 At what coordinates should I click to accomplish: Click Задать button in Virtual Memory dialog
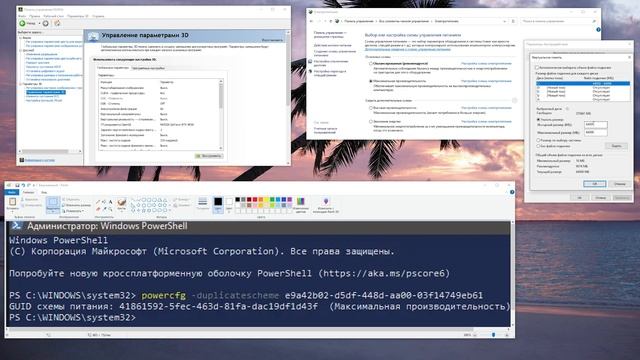coord(616,146)
